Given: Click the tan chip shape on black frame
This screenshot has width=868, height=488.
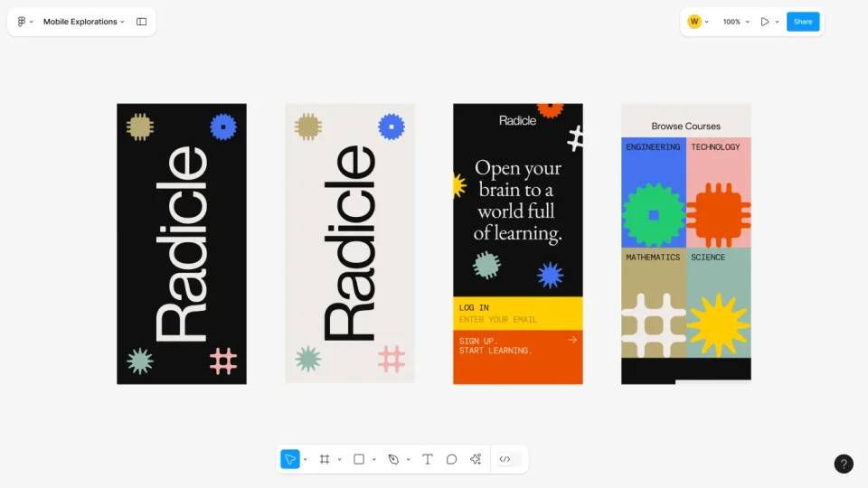Looking at the screenshot, I should pos(140,127).
